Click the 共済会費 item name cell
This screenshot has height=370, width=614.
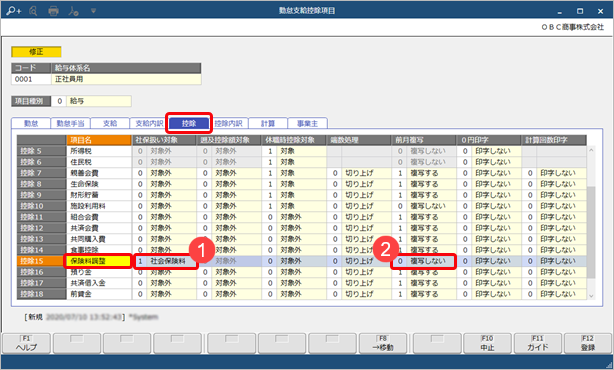[x=99, y=228]
